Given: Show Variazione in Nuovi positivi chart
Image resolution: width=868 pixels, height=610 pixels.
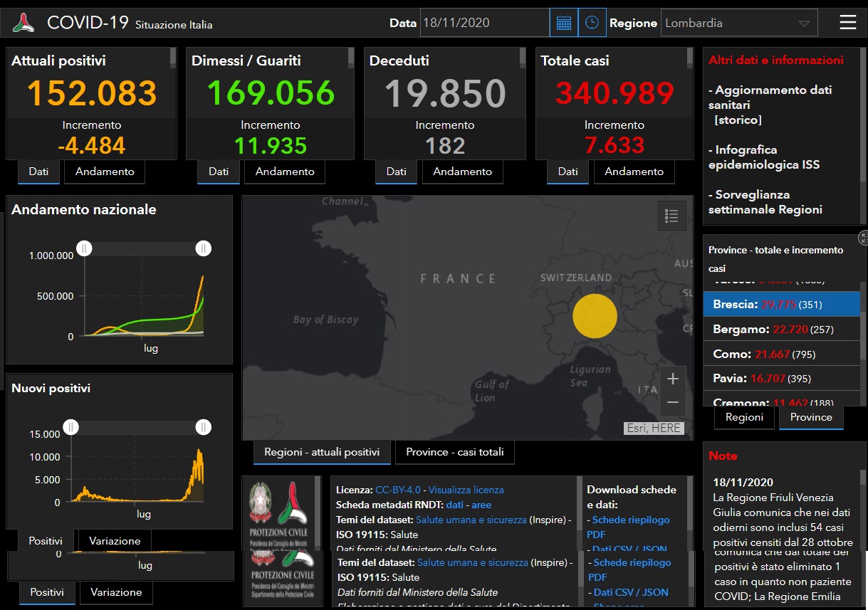Looking at the screenshot, I should 115,541.
